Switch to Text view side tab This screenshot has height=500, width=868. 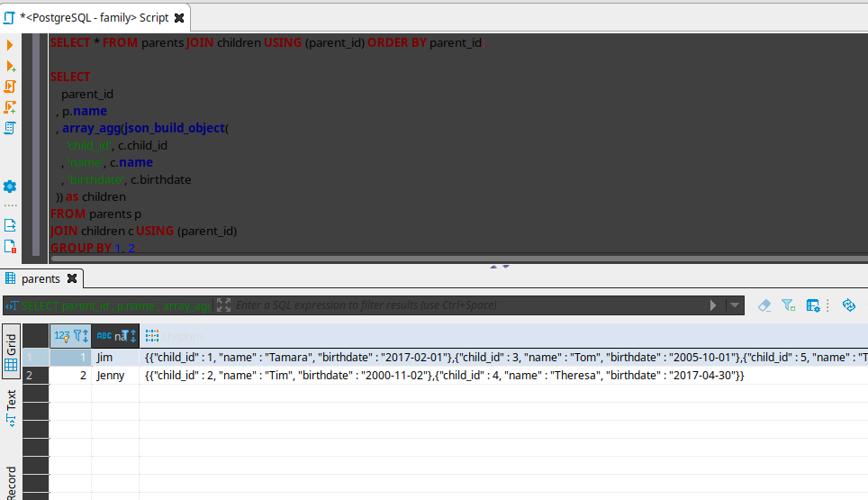11,409
